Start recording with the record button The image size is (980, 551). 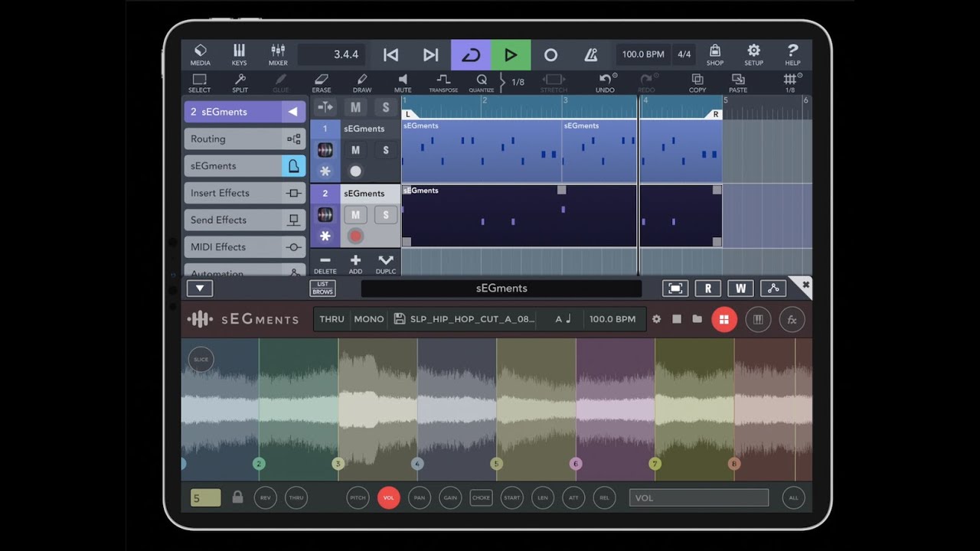(x=550, y=54)
